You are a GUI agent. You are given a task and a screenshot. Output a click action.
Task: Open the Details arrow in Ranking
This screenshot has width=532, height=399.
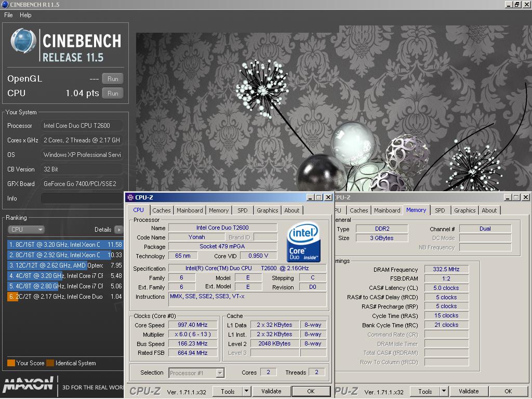click(119, 229)
